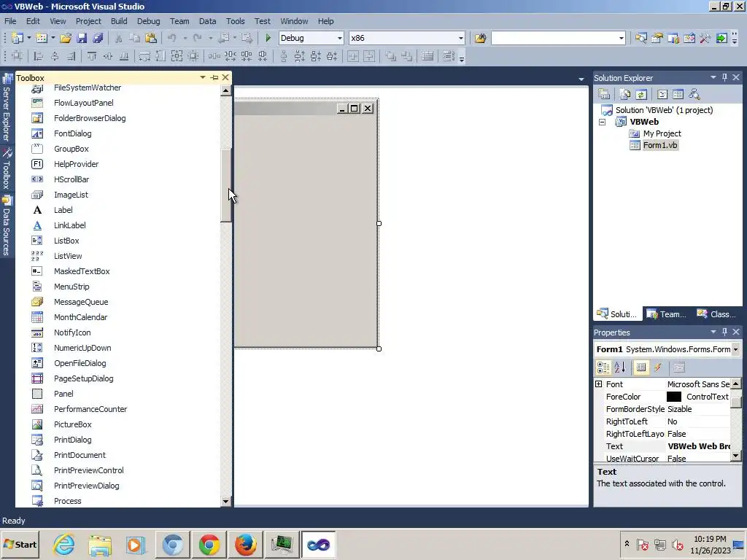
Task: Click Solution Explorer Properties icon
Action: (x=604, y=94)
